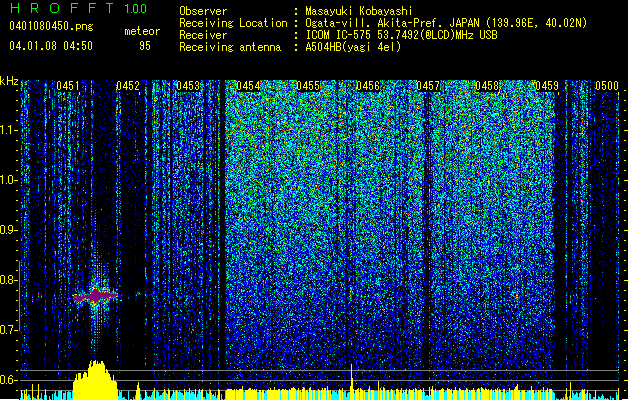Click observer name Masayuki Kobayashi
Image resolution: width=629 pixels, height=400 pixels.
(x=359, y=11)
